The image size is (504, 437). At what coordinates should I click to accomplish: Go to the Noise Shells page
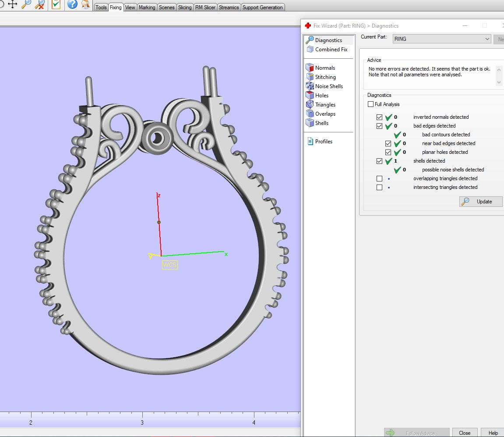tap(328, 86)
